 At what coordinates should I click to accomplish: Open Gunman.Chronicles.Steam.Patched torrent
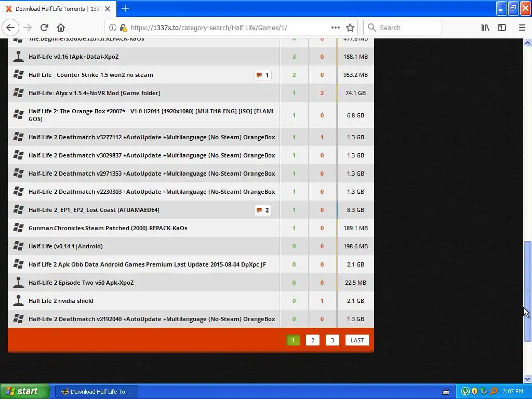pos(108,228)
